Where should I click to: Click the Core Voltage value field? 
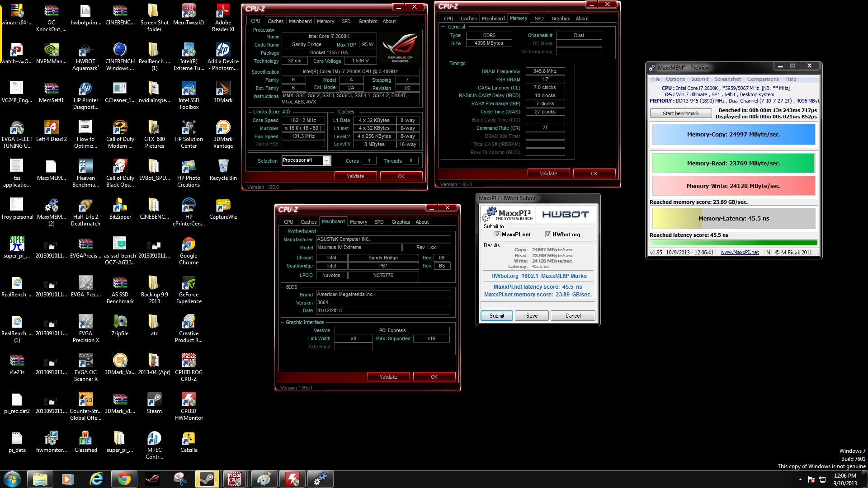click(x=360, y=61)
